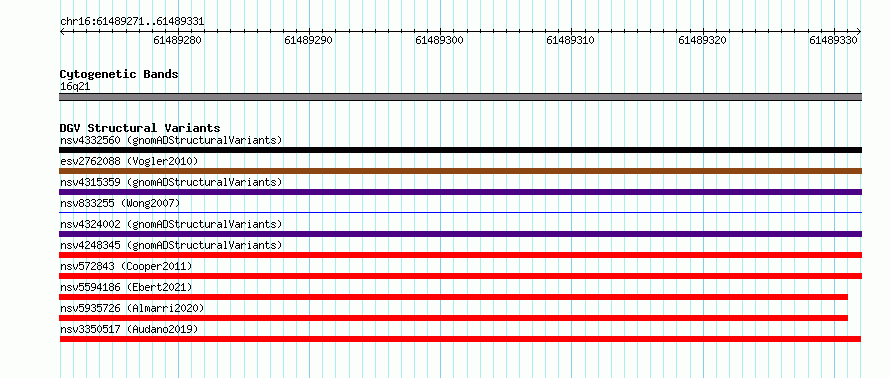Click the ruler coordinate 61489300
Viewport: 890px width, 378px height.
[x=439, y=40]
